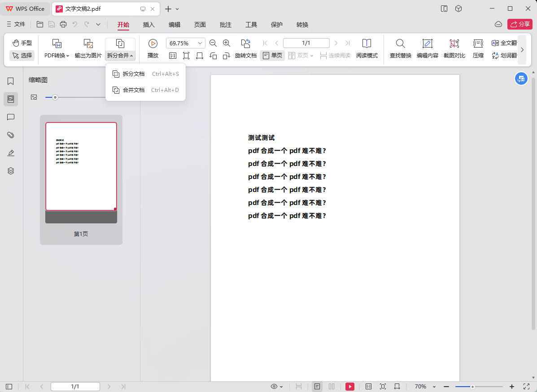Viewport: 537px width, 392px height.
Task: Open 阅读模式 reading mode
Action: click(367, 48)
